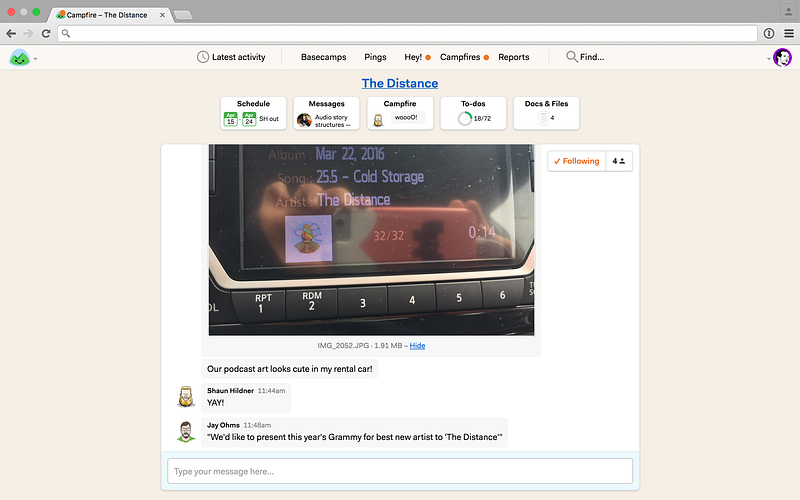Image resolution: width=800 pixels, height=500 pixels.
Task: Open the Docs & Files card
Action: 546,113
